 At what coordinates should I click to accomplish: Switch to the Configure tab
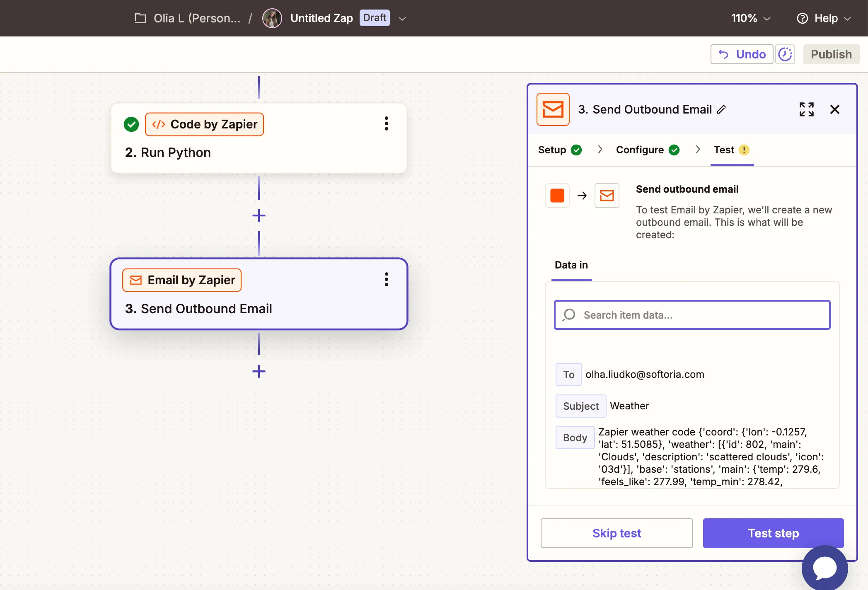pos(648,150)
